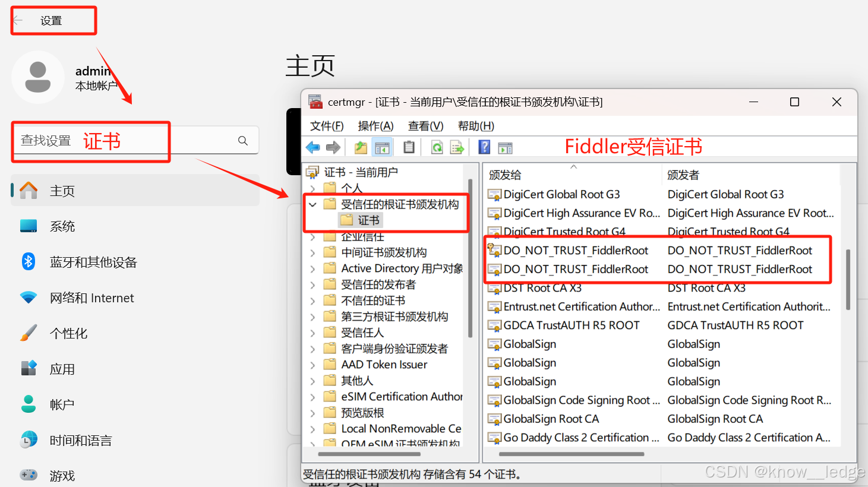Image resolution: width=868 pixels, height=487 pixels.
Task: Click the 系统 monitor icon in Settings
Action: [29, 226]
